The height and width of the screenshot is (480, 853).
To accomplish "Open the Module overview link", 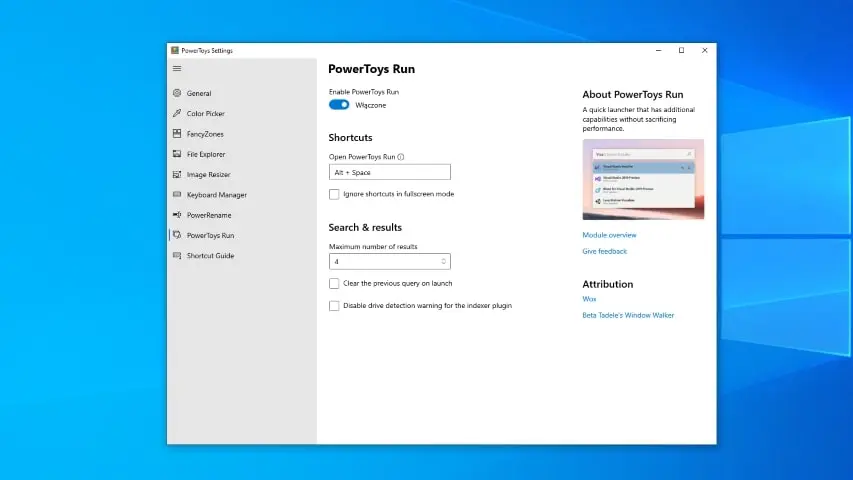I will click(609, 235).
